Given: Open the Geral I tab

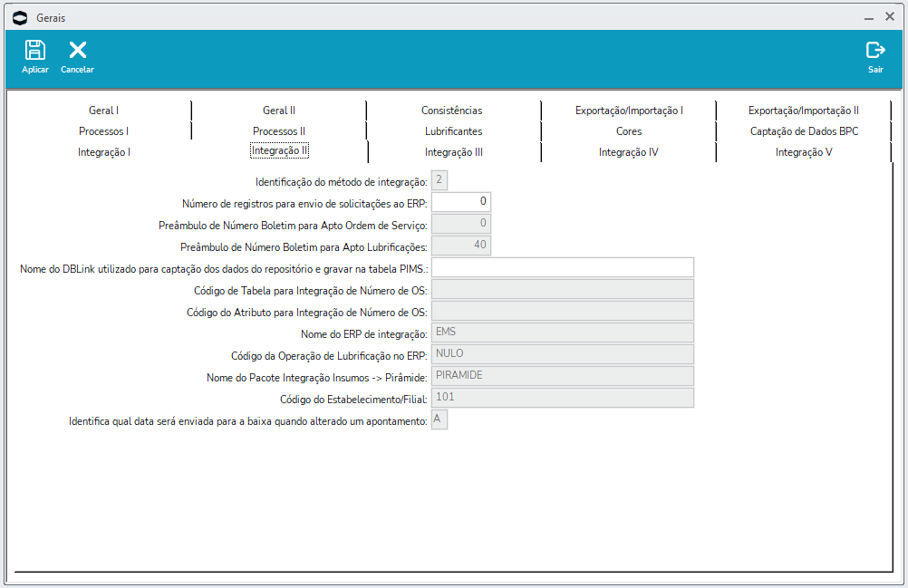Looking at the screenshot, I should (x=103, y=111).
